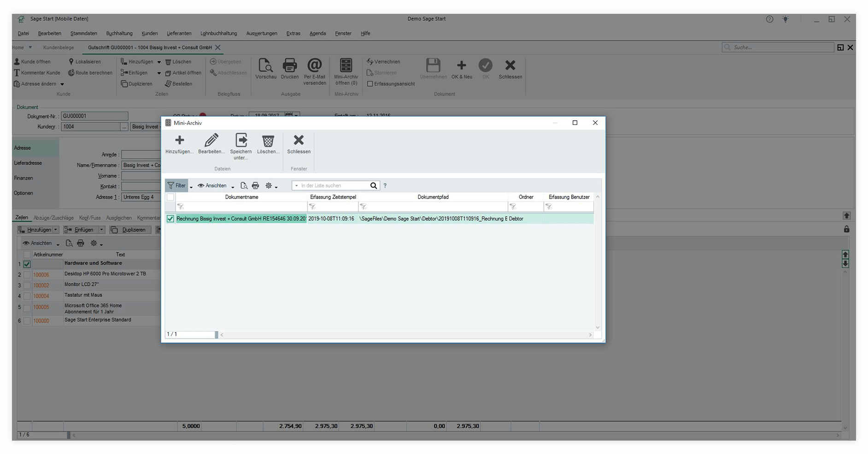Open Ansichten dropdown in Mini-Archiv

point(233,187)
